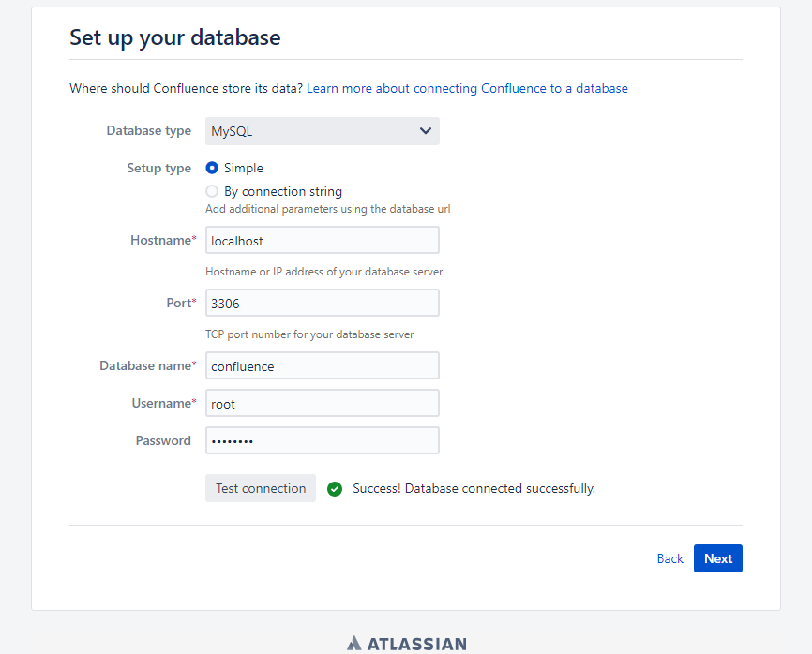This screenshot has width=812, height=654.
Task: Click the blue Next button
Action: pos(717,558)
